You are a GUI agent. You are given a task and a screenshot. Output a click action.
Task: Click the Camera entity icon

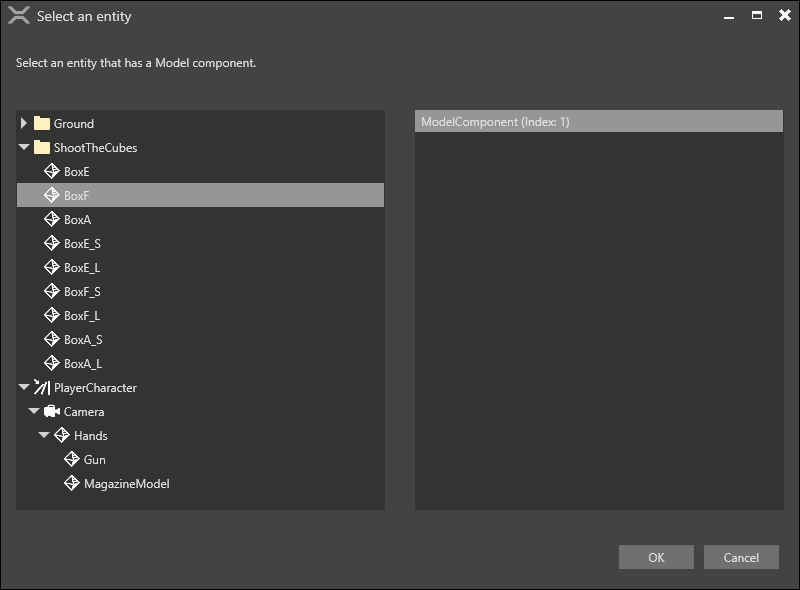click(x=52, y=412)
